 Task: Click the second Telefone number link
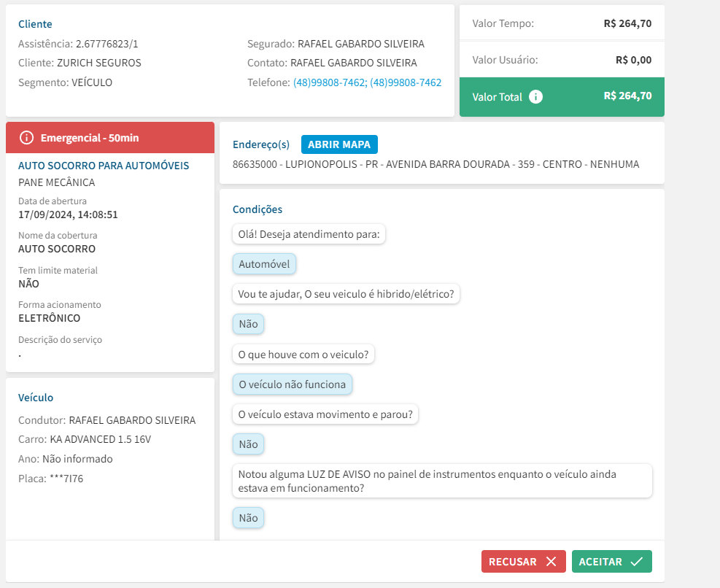point(406,82)
